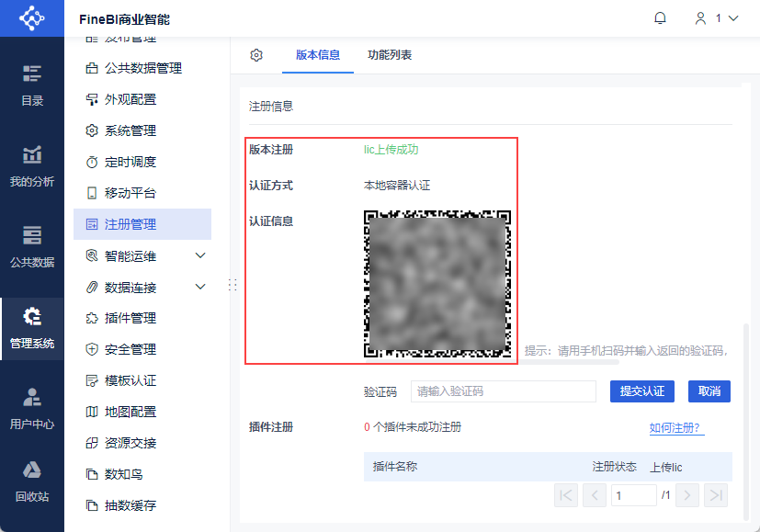Click the 公共数据管理 menu icon

(92, 68)
